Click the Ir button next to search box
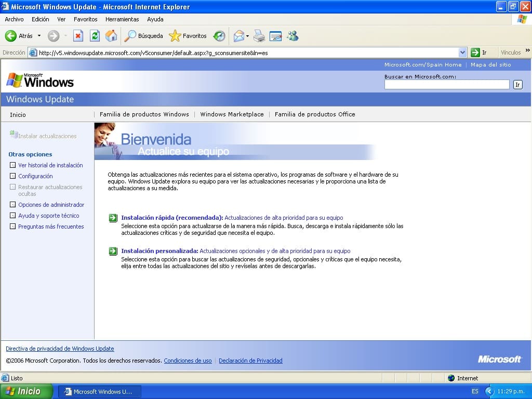 pyautogui.click(x=518, y=85)
